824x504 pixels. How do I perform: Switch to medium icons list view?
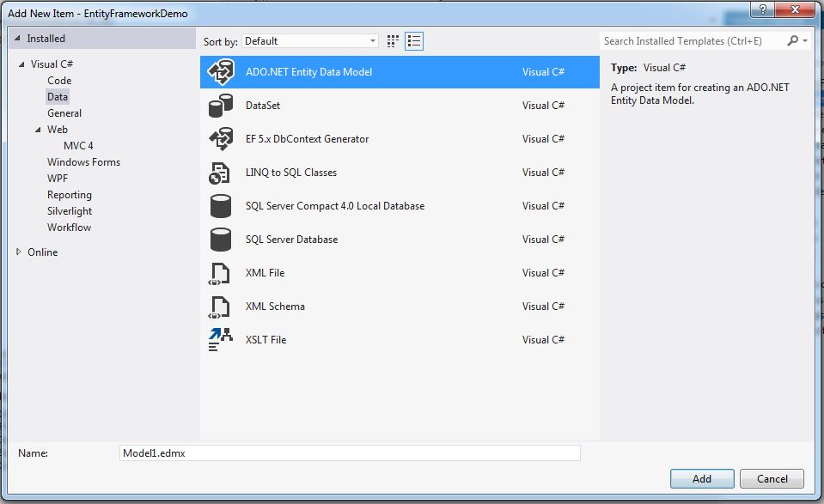[x=414, y=41]
